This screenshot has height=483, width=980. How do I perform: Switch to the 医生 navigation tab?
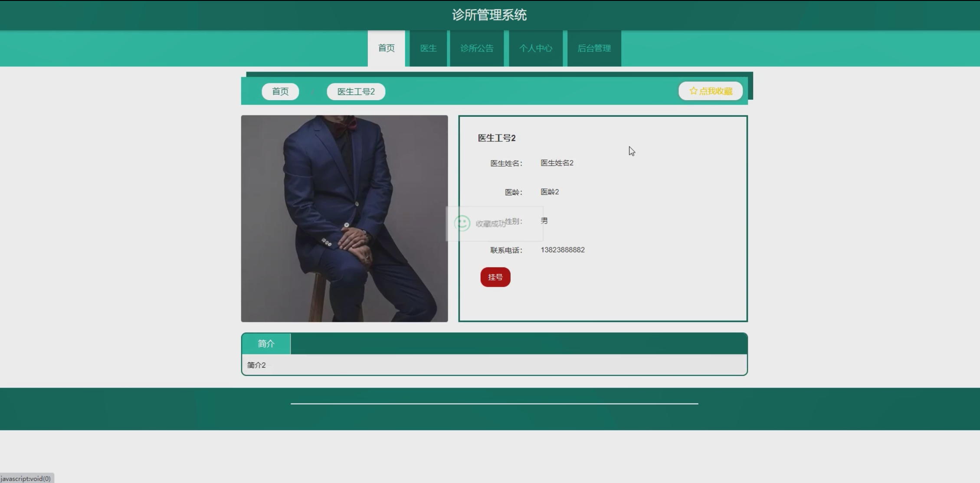point(428,48)
